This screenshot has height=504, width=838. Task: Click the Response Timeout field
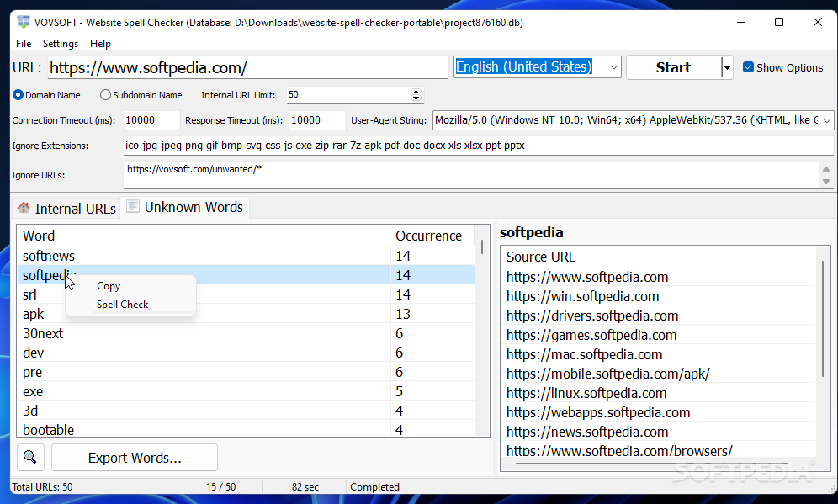(x=317, y=120)
